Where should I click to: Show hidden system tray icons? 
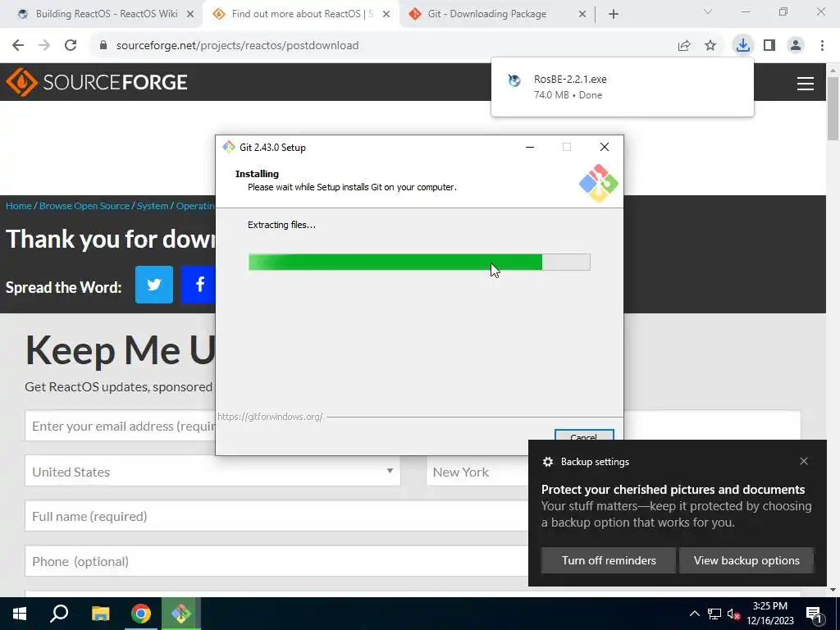694,614
